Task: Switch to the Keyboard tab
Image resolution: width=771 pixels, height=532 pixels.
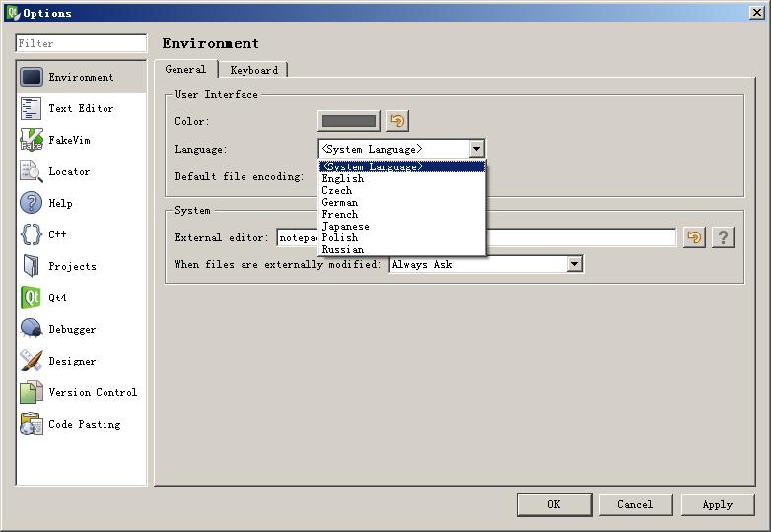Action: [253, 70]
